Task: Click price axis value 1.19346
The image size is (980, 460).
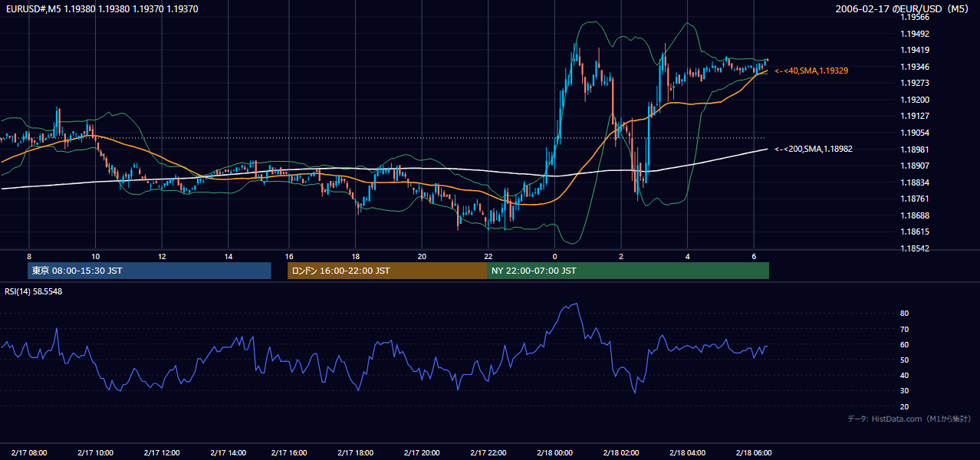Action: point(914,67)
